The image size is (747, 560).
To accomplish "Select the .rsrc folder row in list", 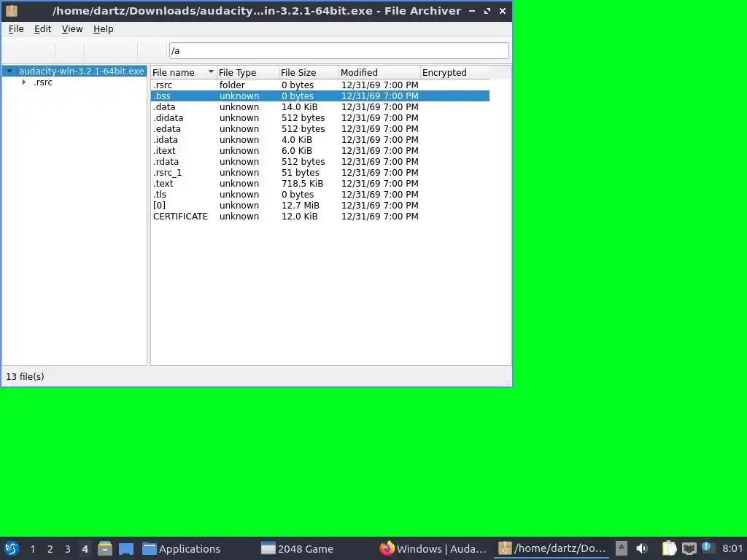I will [320, 85].
